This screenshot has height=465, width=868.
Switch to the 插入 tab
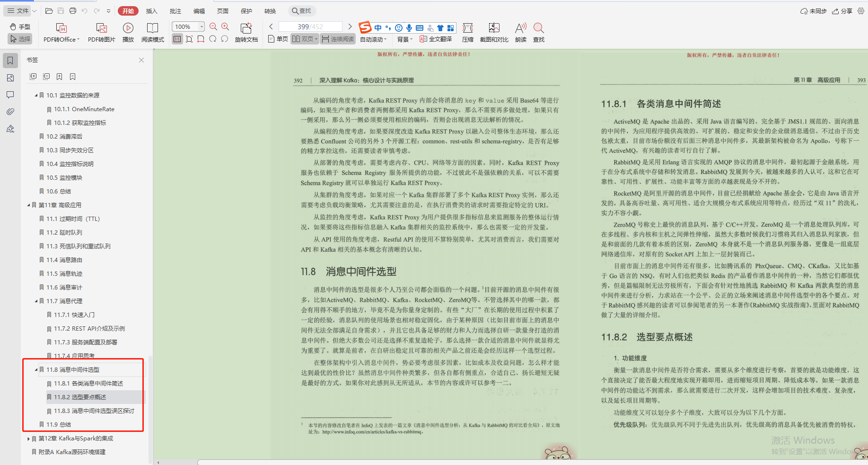coord(151,11)
